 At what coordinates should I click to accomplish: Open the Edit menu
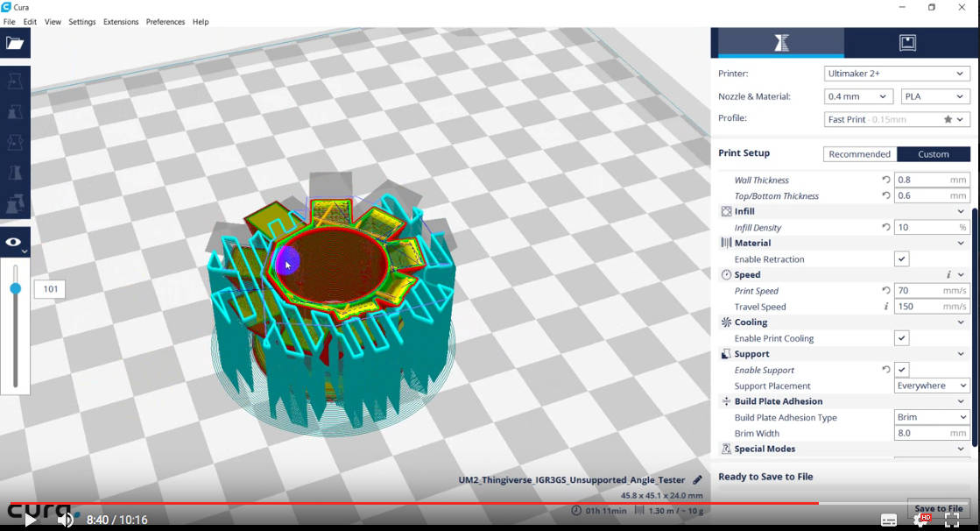click(x=30, y=21)
